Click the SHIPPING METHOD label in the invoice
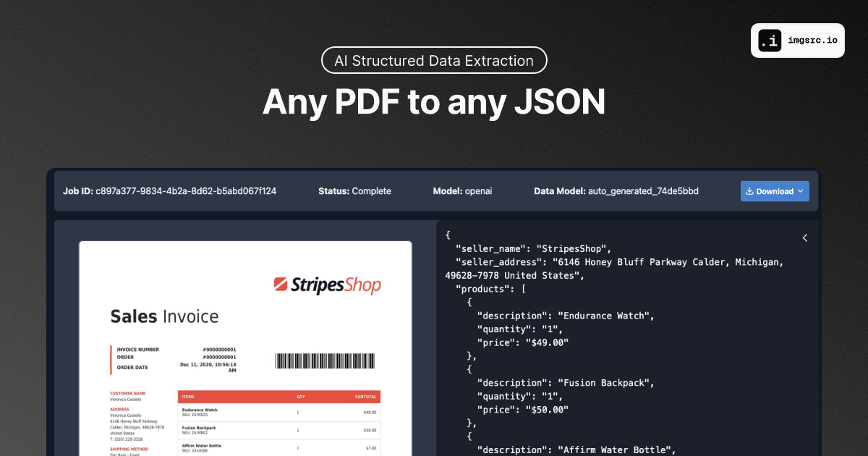Screen dimensions: 868x456 [129, 449]
